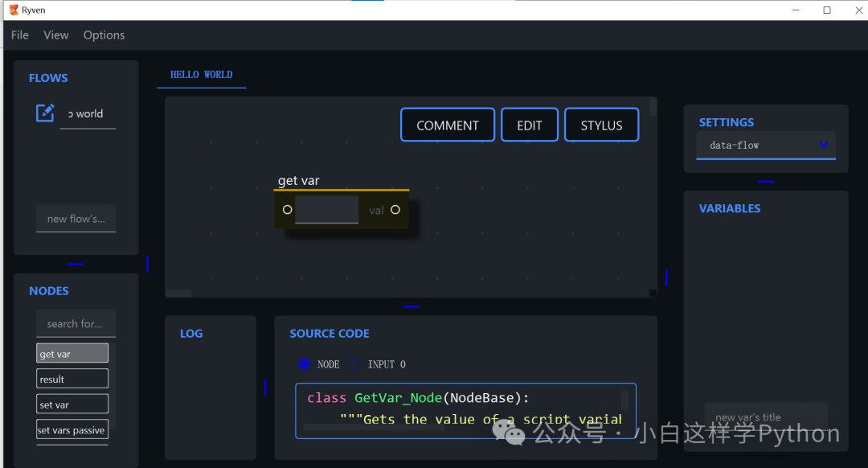The image size is (868, 468).
Task: Click the canvas horizontal scrollbar handle
Action: point(178,293)
